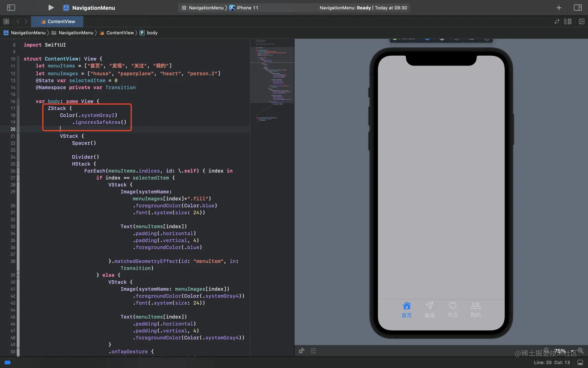Viewport: 588px width, 368px height.
Task: Click the "Spacer()" code line
Action: click(x=84, y=143)
